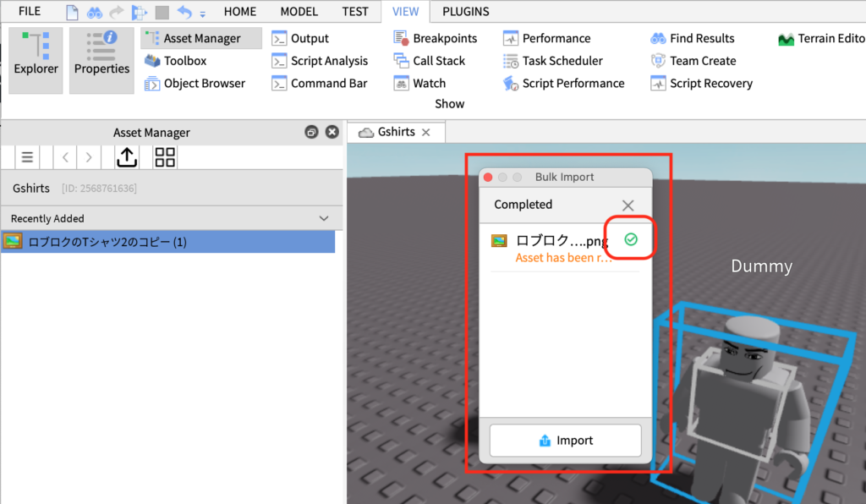Click the imported png file entry
The image size is (866, 504).
[x=565, y=248]
